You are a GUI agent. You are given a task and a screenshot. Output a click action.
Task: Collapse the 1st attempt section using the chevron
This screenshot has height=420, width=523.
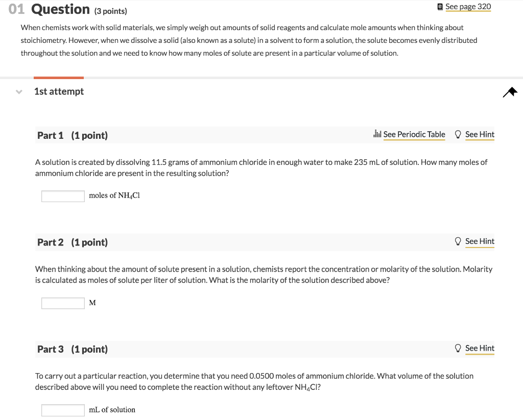click(x=18, y=91)
